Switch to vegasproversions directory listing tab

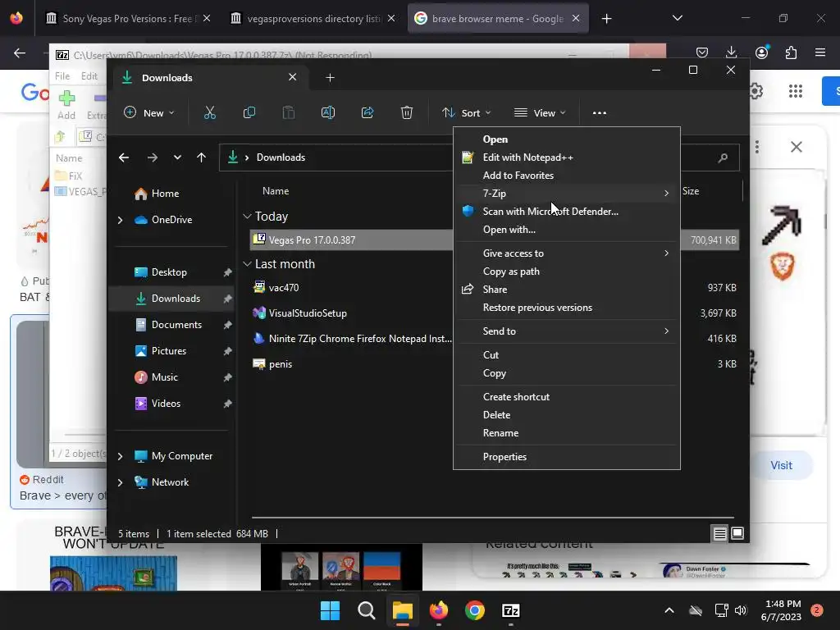pos(313,19)
